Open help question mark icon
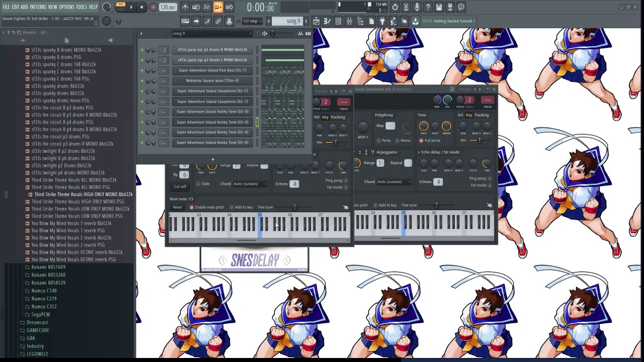This screenshot has height=362, width=644. (x=428, y=8)
